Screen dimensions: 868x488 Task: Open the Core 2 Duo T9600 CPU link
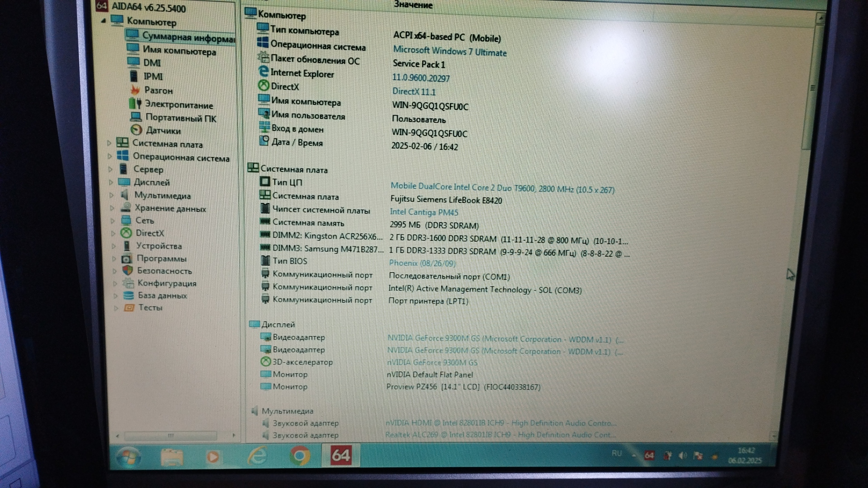tap(502, 188)
